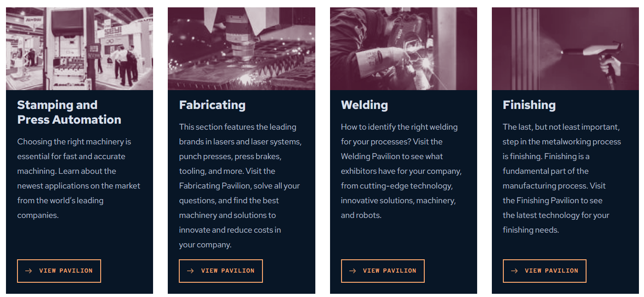Select the Stamping and Press Automation heading
This screenshot has height=297, width=644.
(x=69, y=112)
